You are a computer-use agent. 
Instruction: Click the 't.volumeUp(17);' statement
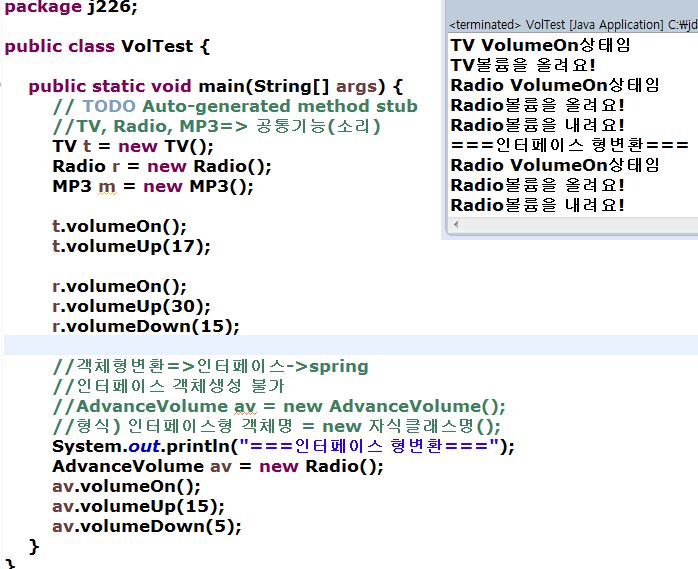131,246
